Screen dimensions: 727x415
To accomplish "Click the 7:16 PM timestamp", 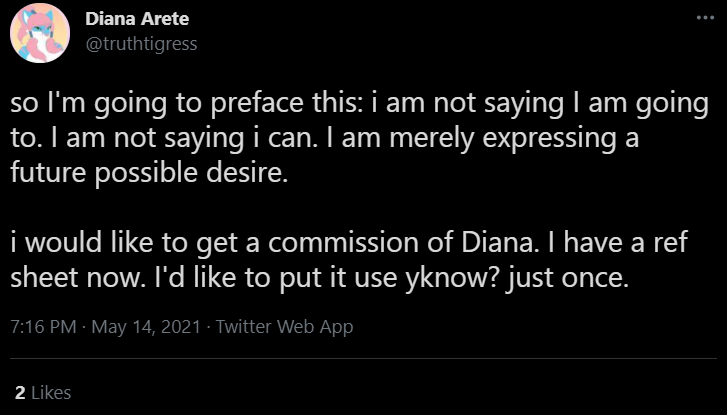I will (43, 326).
